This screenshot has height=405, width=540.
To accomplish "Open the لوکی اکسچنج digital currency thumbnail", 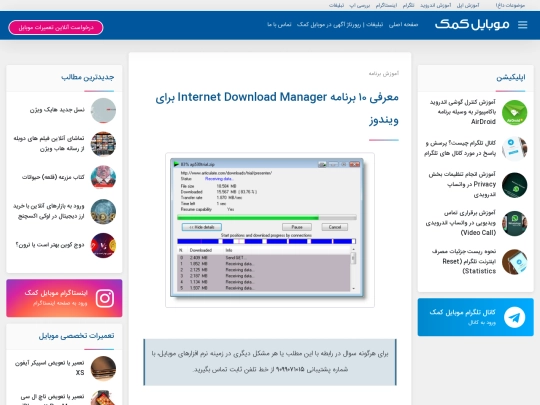I will pyautogui.click(x=103, y=211).
